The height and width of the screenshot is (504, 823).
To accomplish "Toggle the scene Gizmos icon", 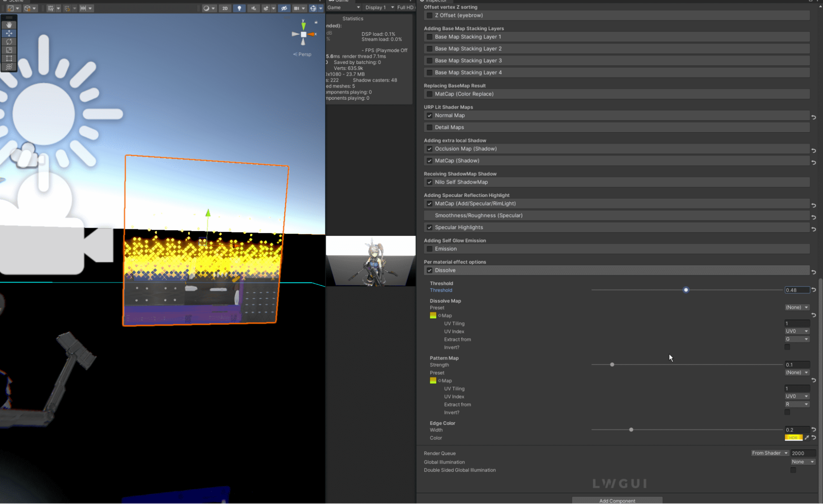I will coord(313,8).
